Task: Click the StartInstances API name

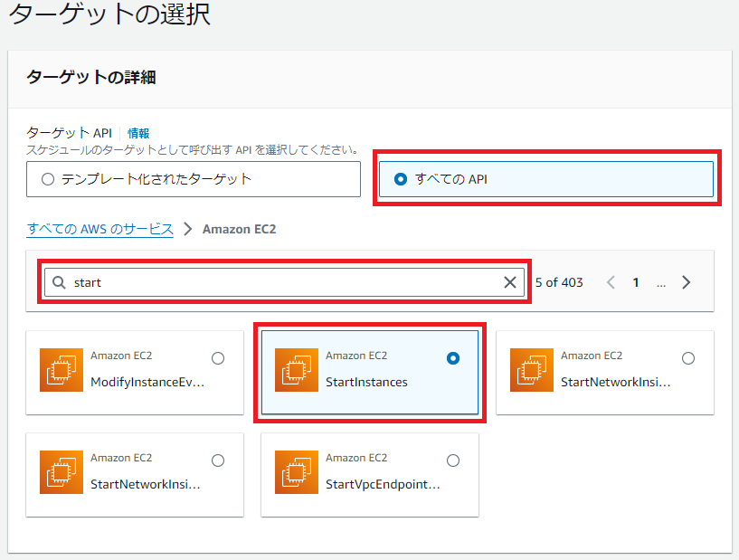Action: pyautogui.click(x=366, y=383)
